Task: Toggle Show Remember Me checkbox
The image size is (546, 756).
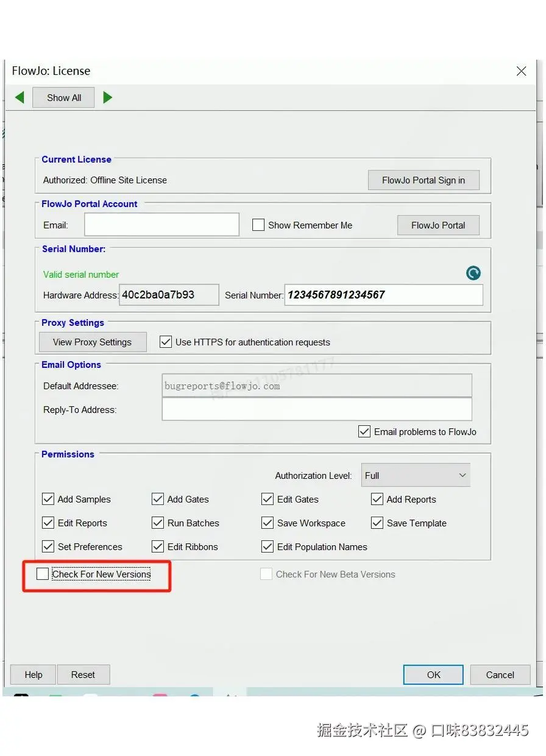Action: pos(258,225)
